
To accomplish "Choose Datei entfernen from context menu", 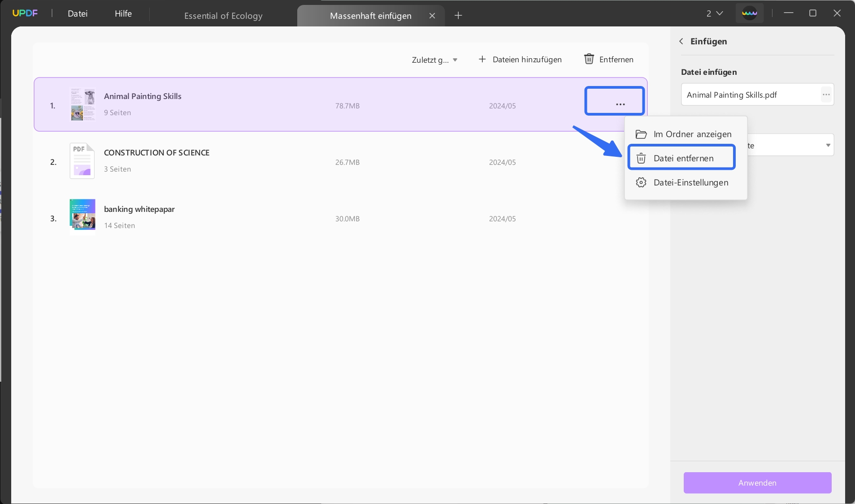I will tap(681, 157).
